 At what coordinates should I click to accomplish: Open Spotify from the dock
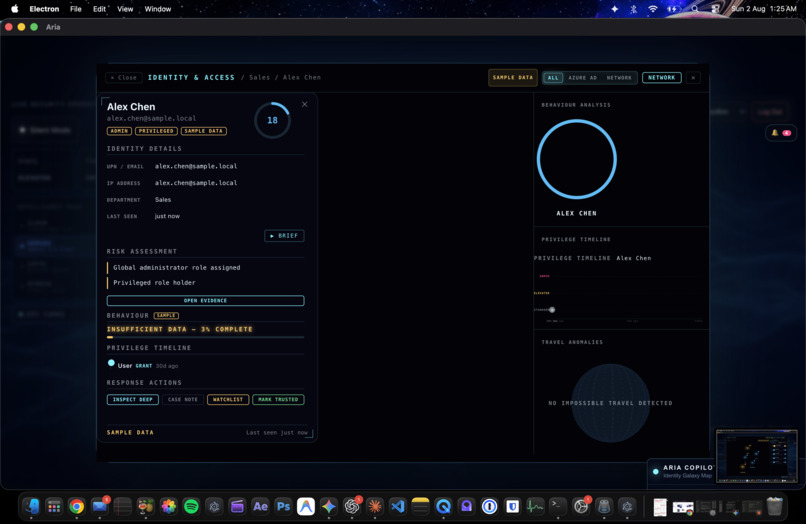click(x=191, y=507)
